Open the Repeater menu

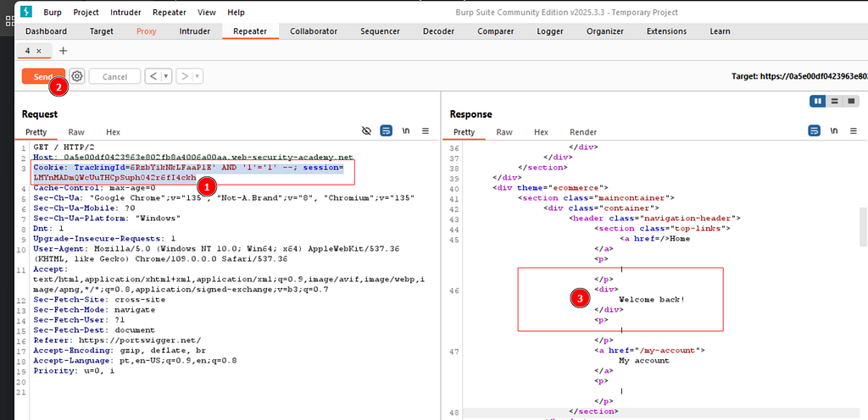click(x=170, y=12)
